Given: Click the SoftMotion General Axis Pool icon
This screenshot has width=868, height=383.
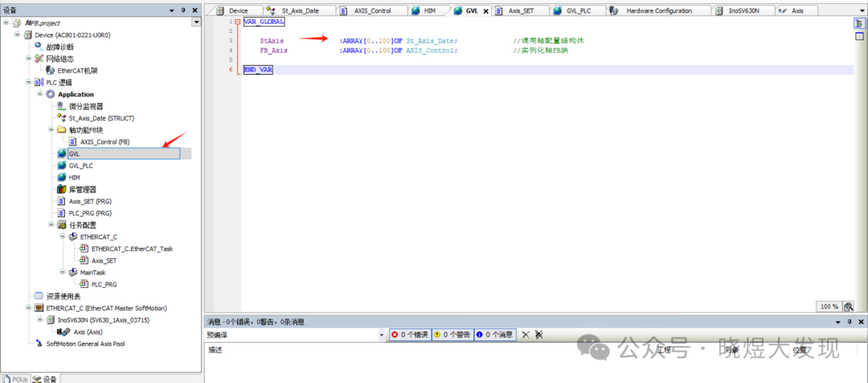Looking at the screenshot, I should [x=39, y=344].
